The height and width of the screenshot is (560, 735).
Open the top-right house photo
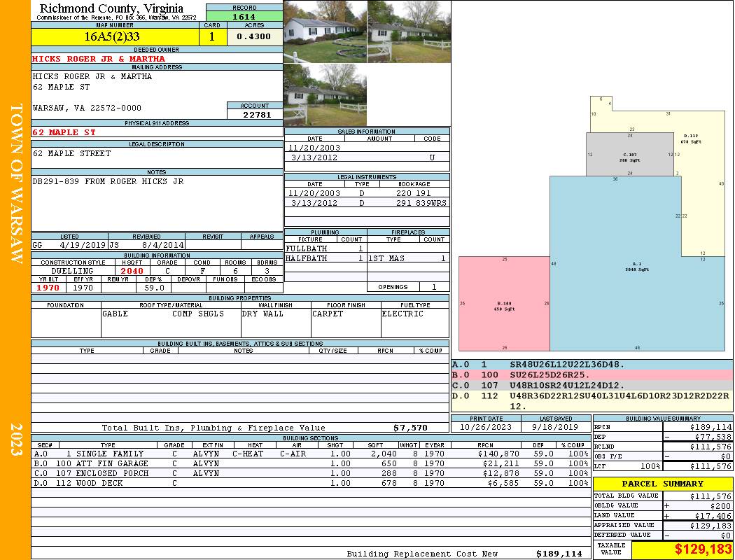click(x=409, y=31)
